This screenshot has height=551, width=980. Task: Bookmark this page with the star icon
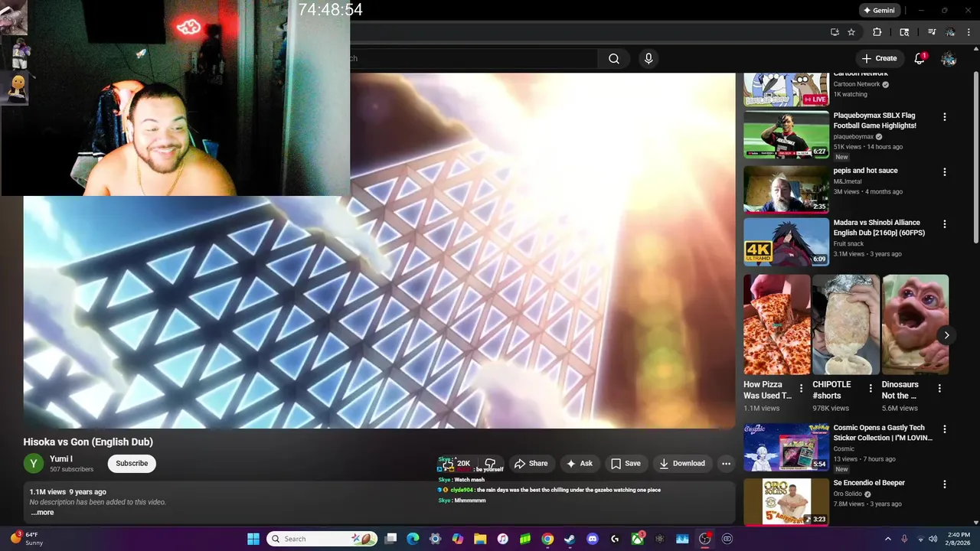[851, 32]
